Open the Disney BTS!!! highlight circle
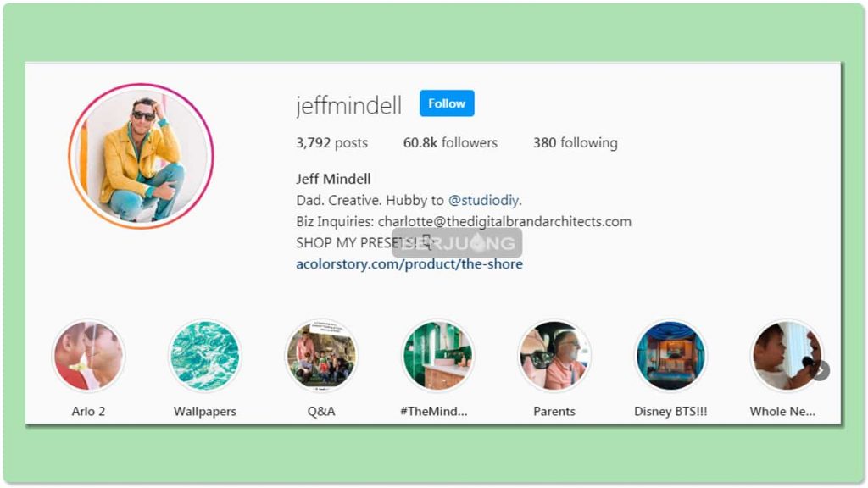Screen dimensions: 868x488 tap(670, 356)
